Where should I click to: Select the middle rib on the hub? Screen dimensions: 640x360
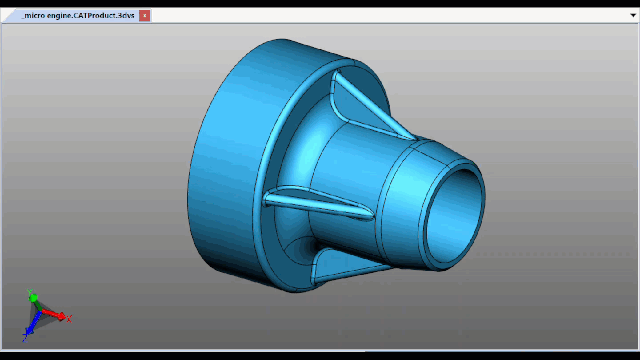pyautogui.click(x=318, y=203)
